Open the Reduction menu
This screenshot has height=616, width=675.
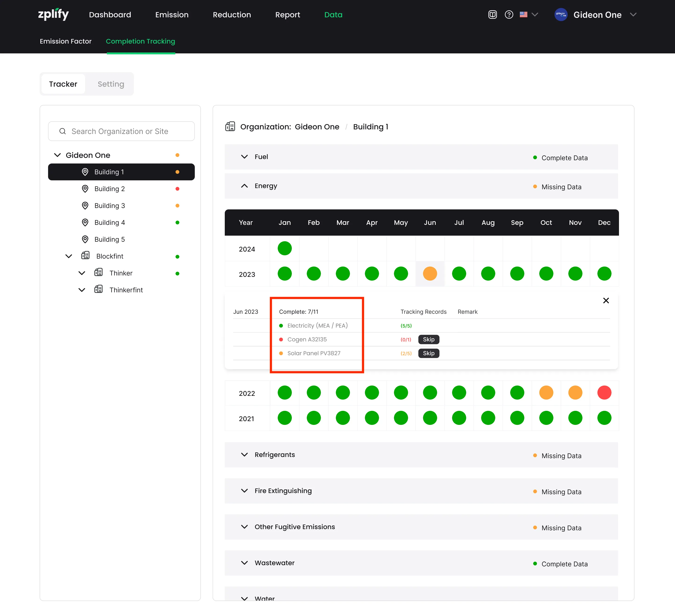(x=232, y=15)
